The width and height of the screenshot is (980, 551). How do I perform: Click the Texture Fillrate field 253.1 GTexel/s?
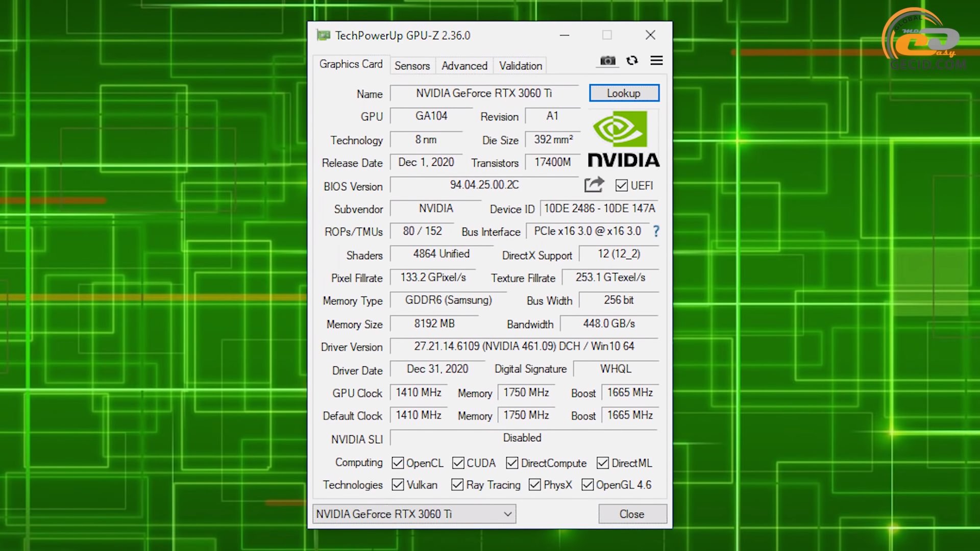[610, 277]
